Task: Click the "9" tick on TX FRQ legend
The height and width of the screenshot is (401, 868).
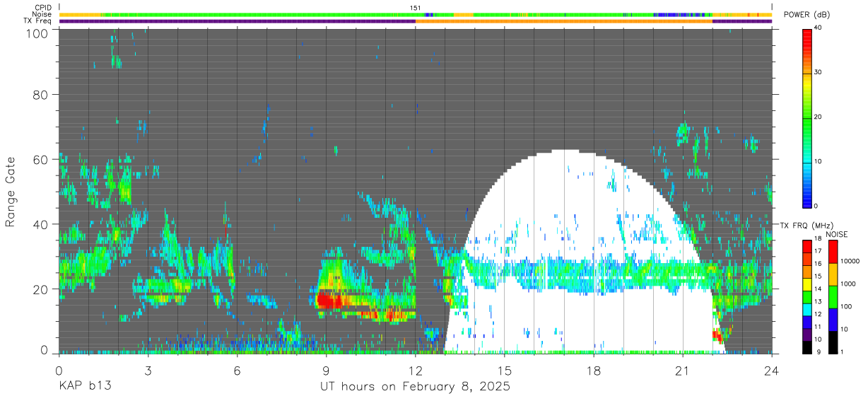Action: point(817,351)
